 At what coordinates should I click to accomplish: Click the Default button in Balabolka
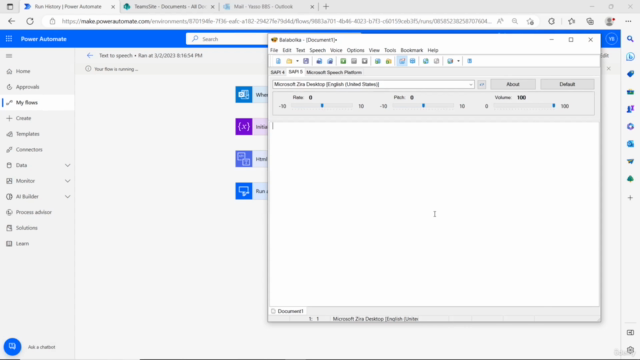point(567,84)
